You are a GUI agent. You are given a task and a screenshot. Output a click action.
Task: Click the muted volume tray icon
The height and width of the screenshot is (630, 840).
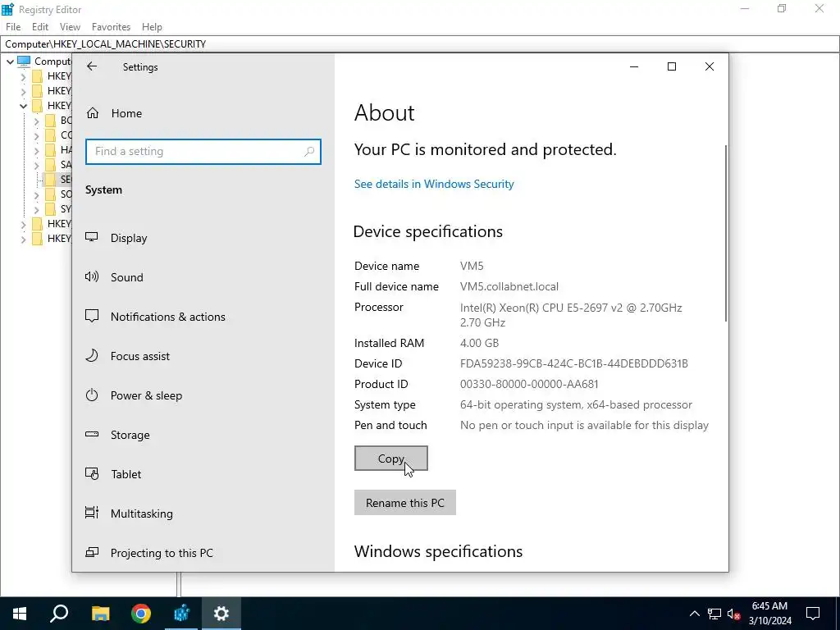pyautogui.click(x=734, y=614)
